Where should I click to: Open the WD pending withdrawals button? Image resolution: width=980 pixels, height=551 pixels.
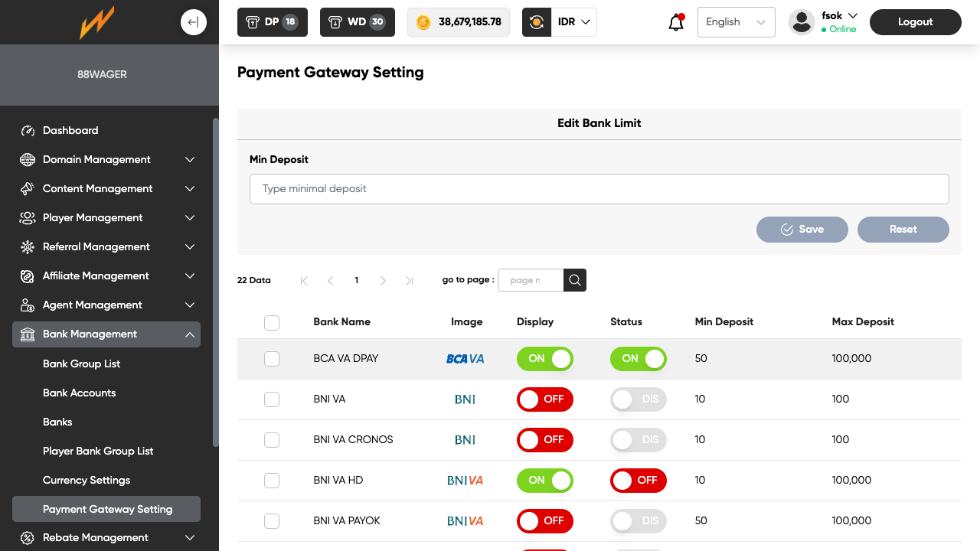pyautogui.click(x=357, y=22)
